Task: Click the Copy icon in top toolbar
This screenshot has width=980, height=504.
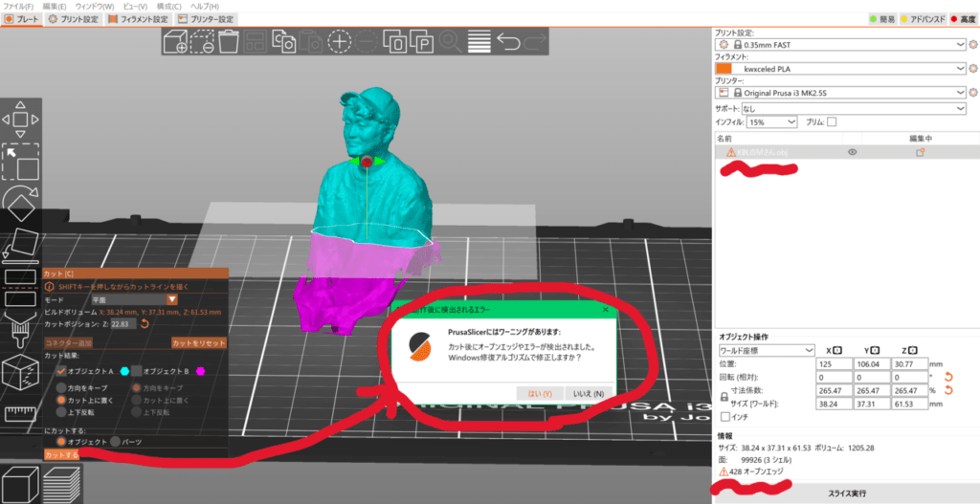Action: tap(284, 42)
